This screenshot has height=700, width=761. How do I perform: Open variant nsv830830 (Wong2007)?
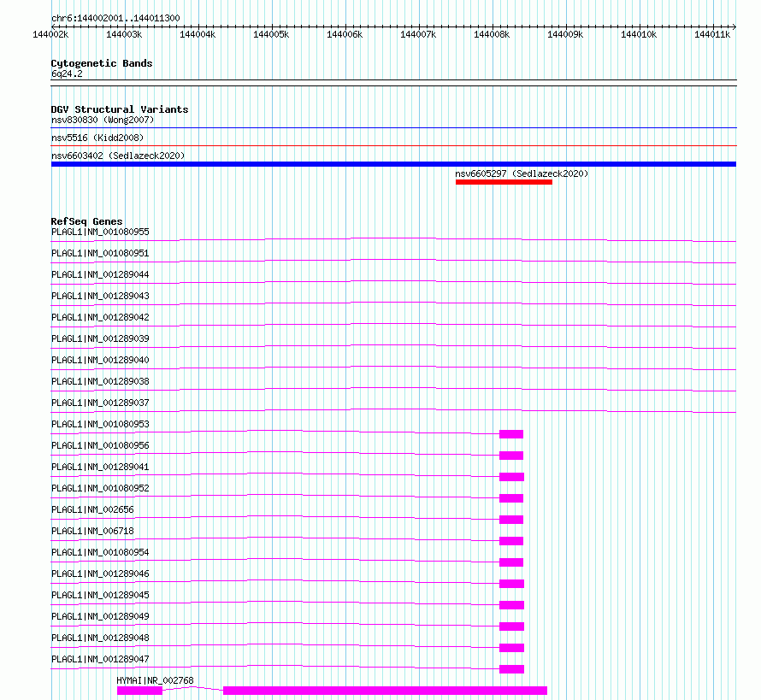point(103,120)
